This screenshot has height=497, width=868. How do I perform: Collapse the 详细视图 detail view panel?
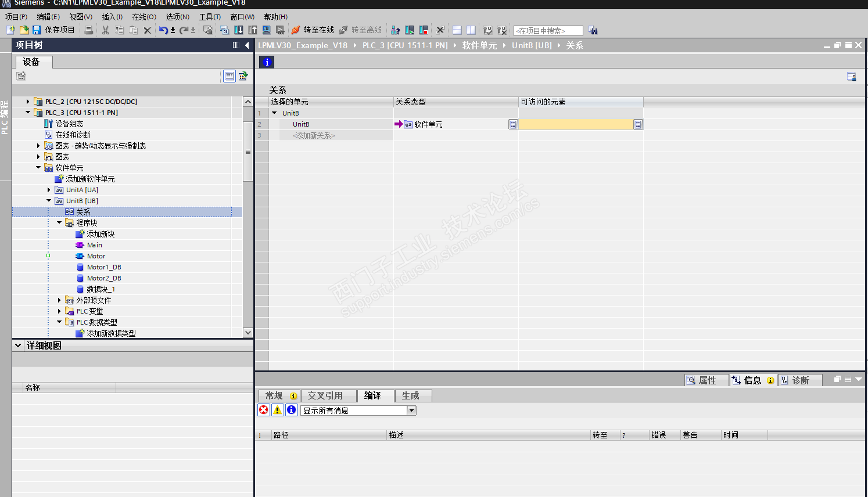18,345
